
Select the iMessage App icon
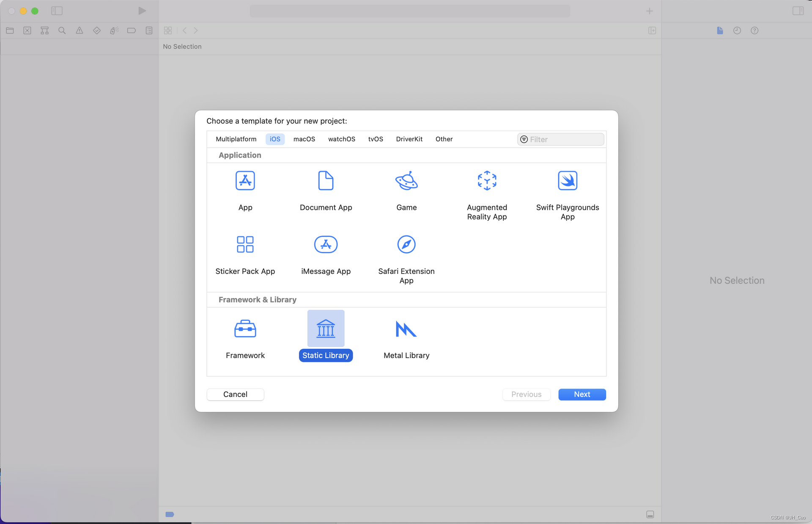point(326,244)
